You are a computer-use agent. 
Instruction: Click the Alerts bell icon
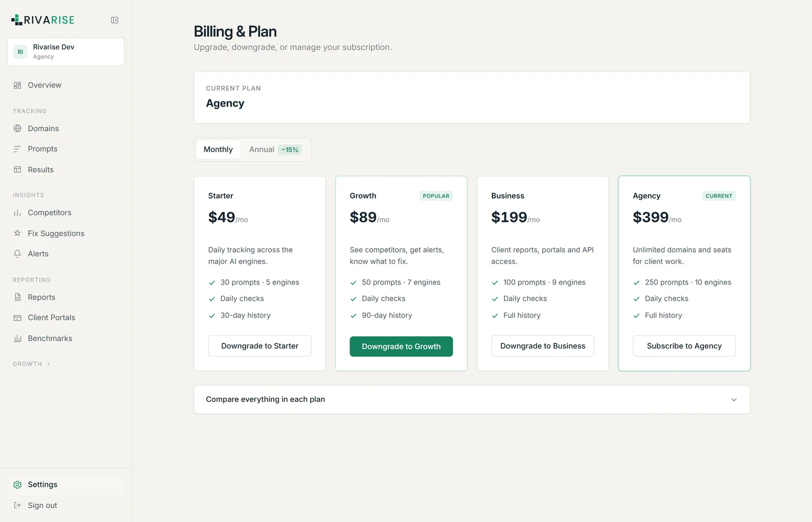point(17,254)
